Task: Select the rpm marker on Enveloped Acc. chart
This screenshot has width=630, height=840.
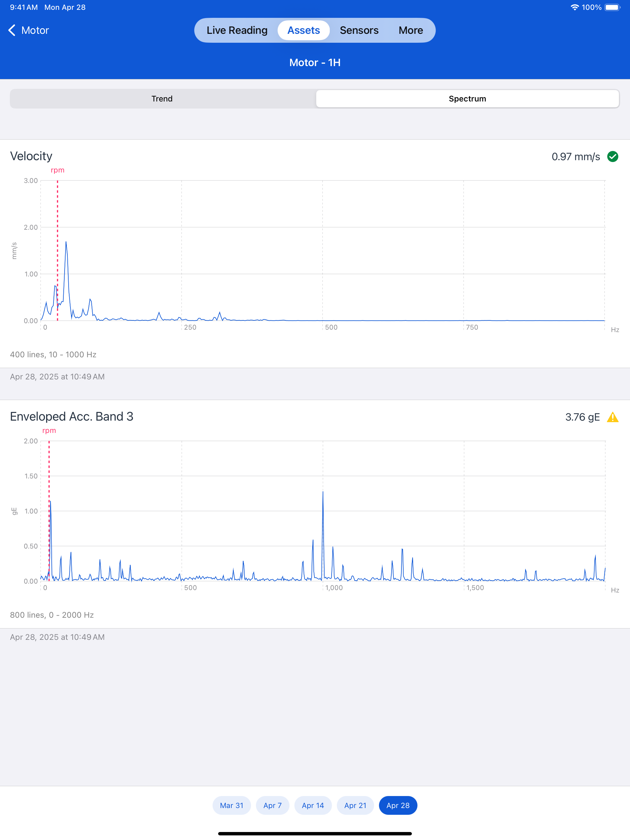Action: click(x=49, y=430)
